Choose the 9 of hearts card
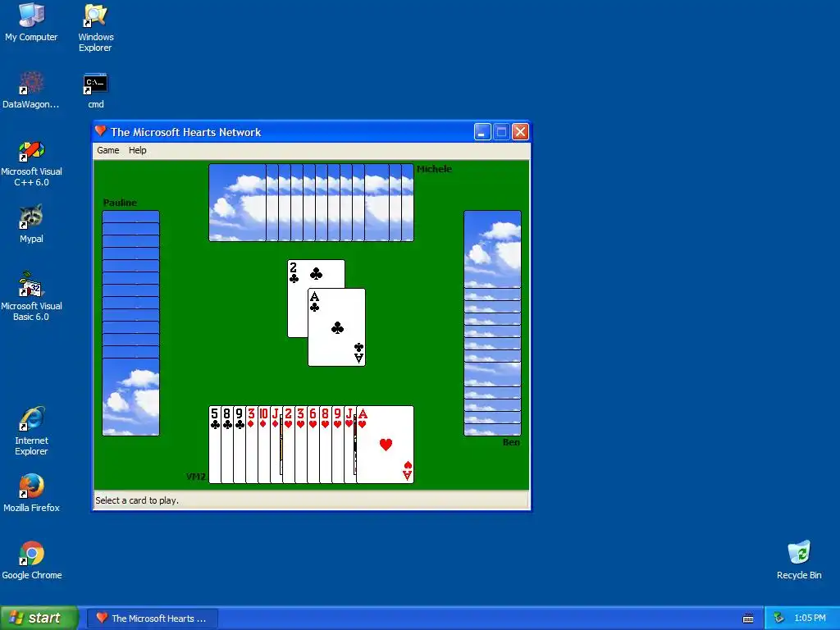This screenshot has height=630, width=840. (x=338, y=445)
